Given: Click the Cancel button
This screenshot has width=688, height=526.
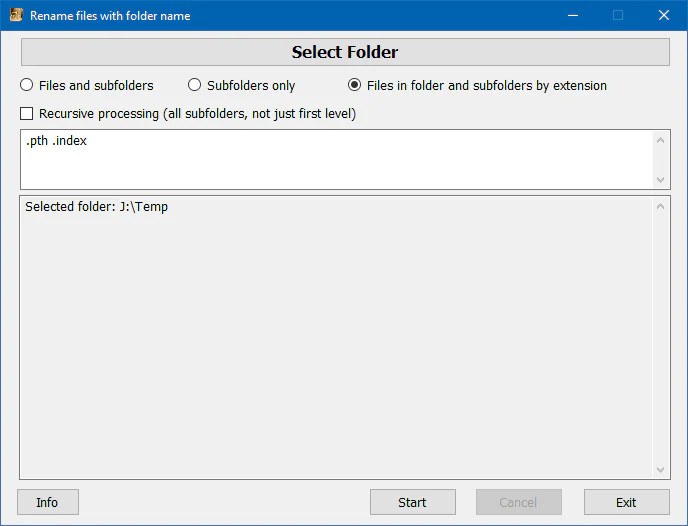Looking at the screenshot, I should click(519, 502).
